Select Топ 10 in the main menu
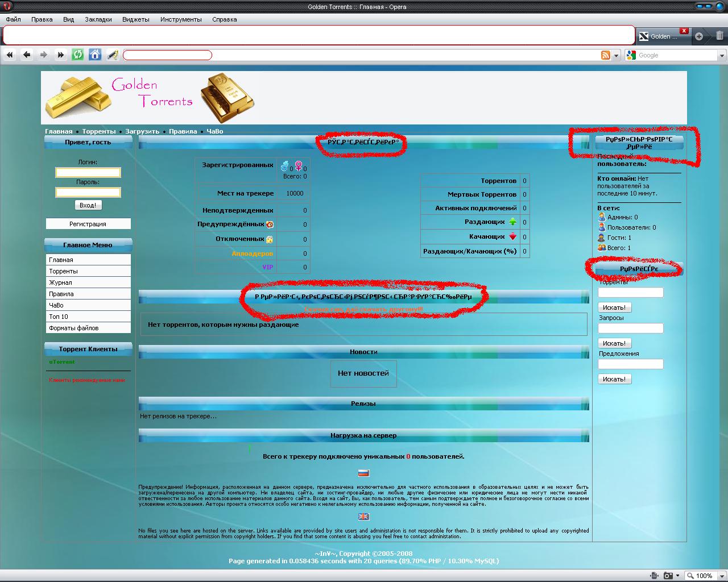Viewport: 728px width, 582px height. point(59,317)
